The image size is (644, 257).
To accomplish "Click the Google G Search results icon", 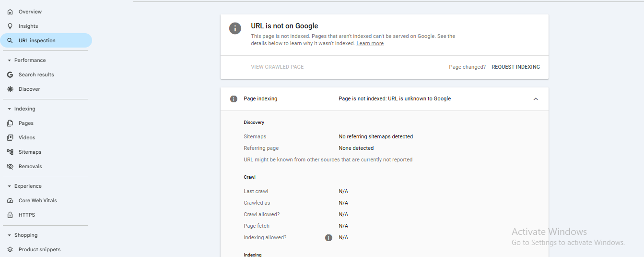I will coord(10,74).
